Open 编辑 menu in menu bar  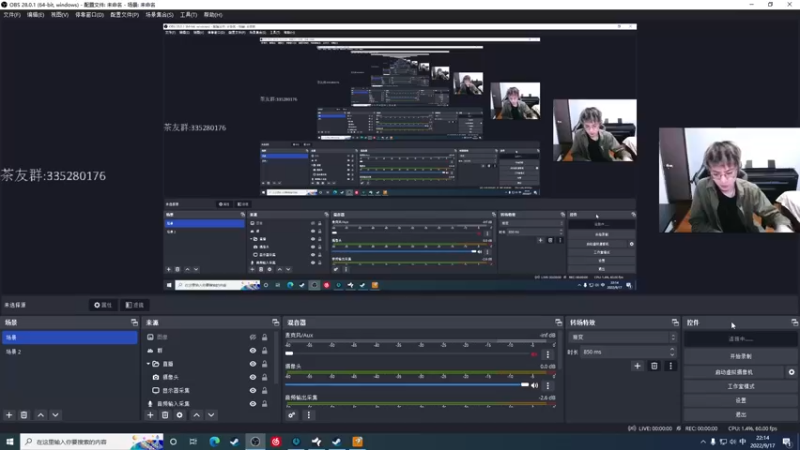coord(35,15)
